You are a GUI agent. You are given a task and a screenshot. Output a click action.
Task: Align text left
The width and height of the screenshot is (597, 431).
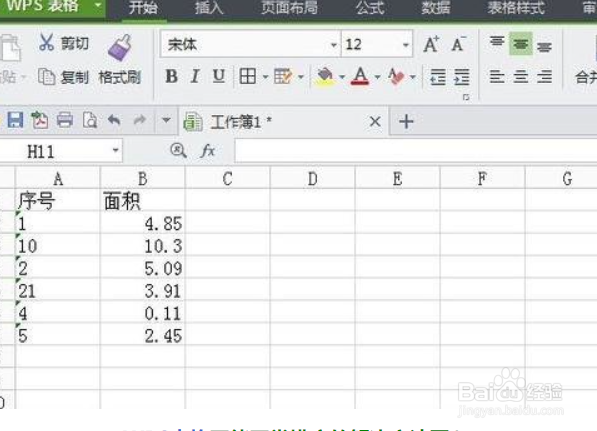(497, 77)
